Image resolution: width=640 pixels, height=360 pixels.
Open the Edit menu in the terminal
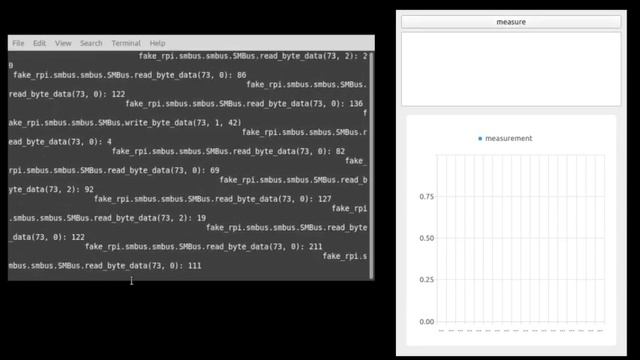click(x=39, y=43)
